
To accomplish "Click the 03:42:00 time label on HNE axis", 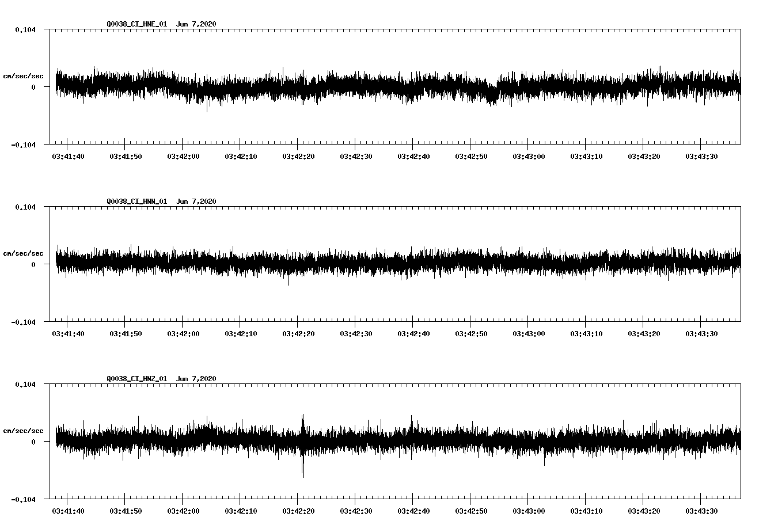I will 183,156.
